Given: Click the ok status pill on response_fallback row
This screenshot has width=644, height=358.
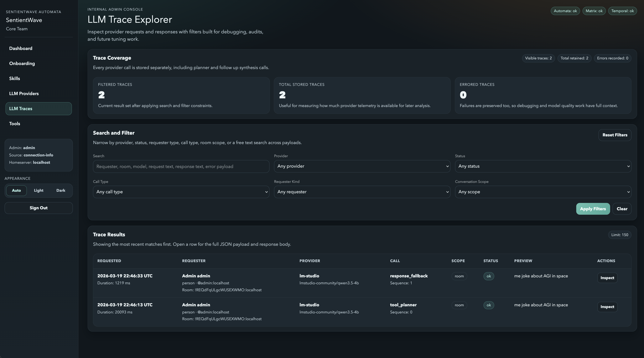Looking at the screenshot, I should point(489,276).
